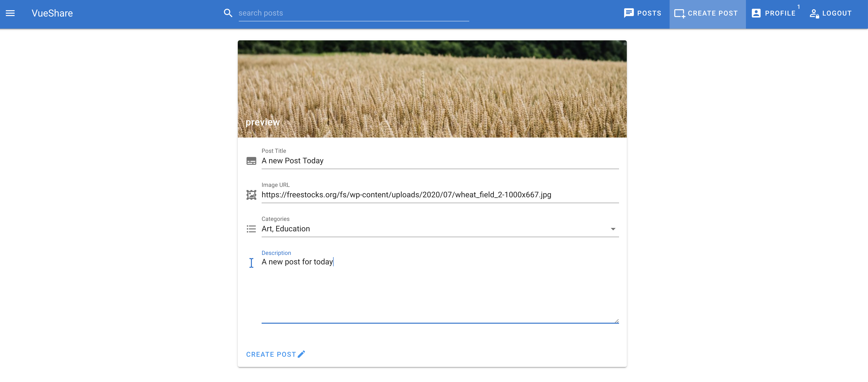Click the pencil icon beside Create Post
Viewport: 868px width, 382px height.
301,354
